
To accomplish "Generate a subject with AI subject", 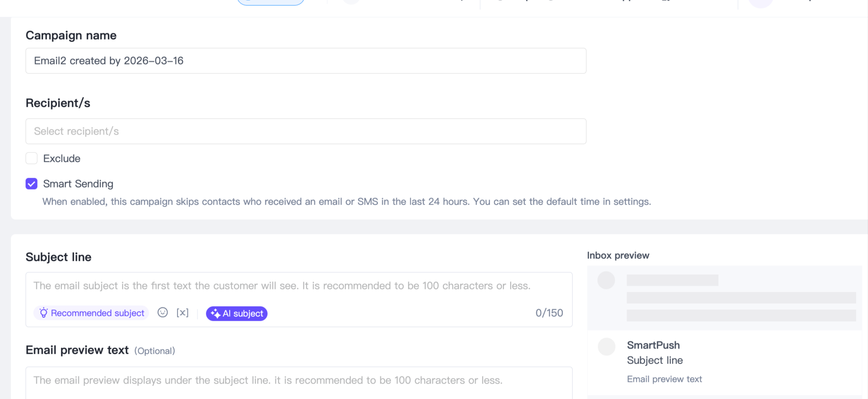I will [237, 313].
